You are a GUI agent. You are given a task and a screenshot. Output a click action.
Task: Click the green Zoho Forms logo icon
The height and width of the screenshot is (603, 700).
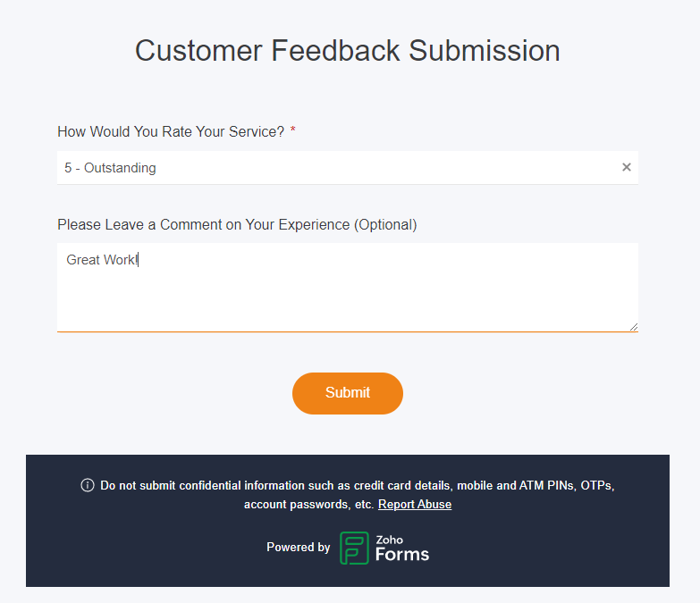tap(354, 548)
